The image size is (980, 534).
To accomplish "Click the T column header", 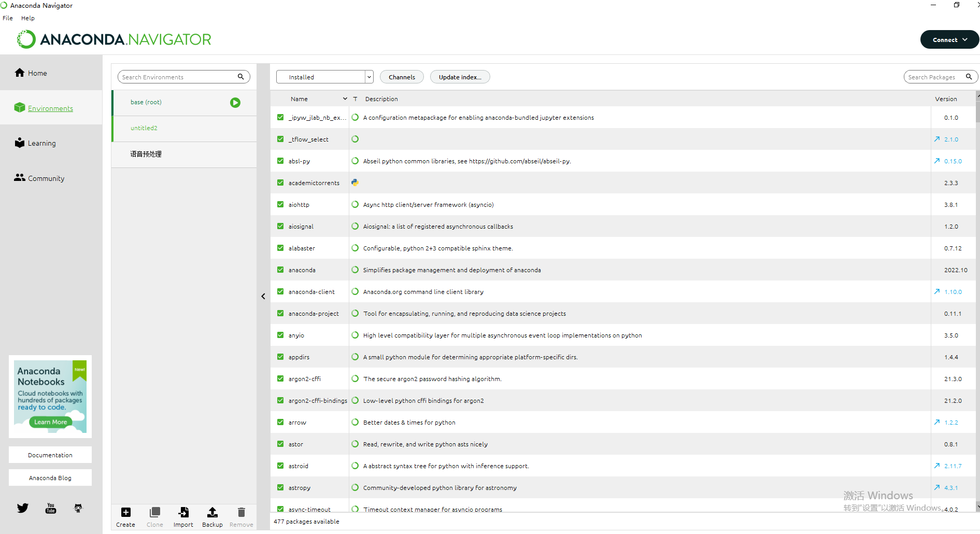I will pos(355,99).
